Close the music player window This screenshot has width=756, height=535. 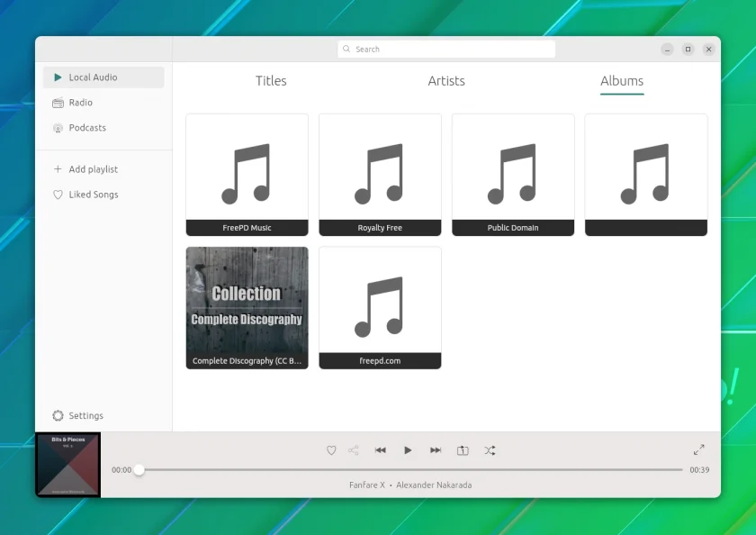click(x=709, y=50)
